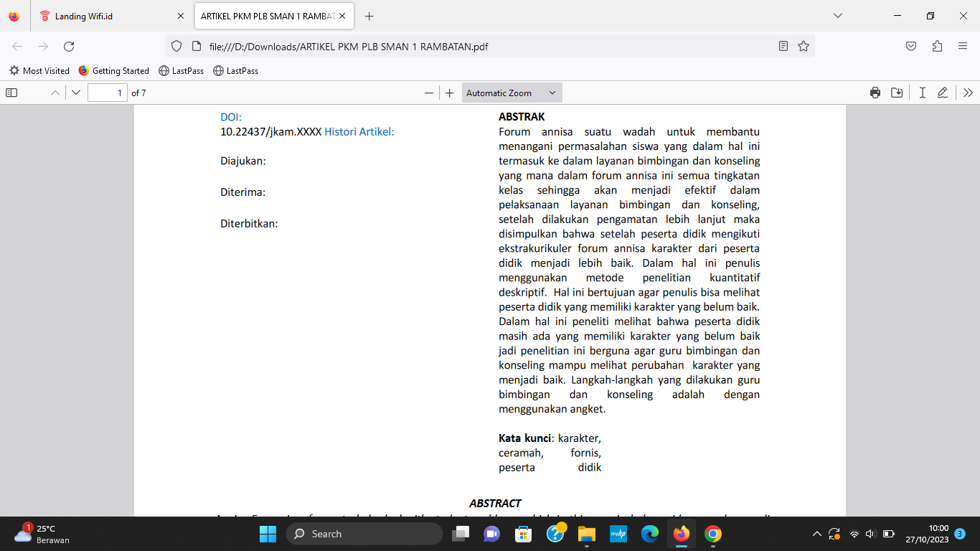Screen dimensions: 980x551
Task: Open a new browser tab
Action: pos(369,16)
